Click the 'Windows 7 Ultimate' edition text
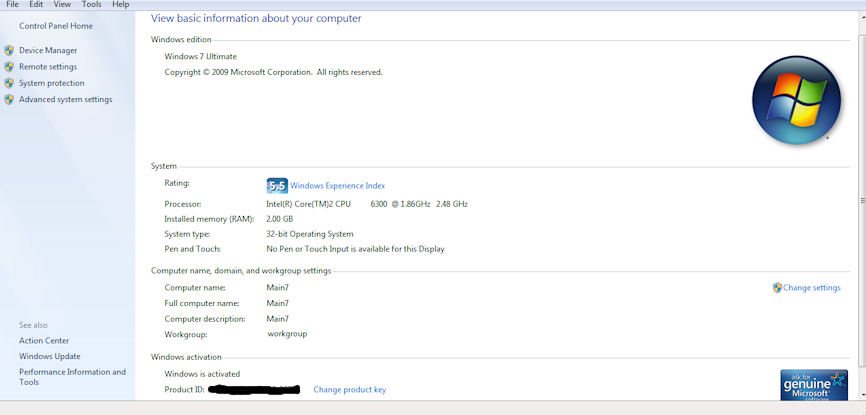The image size is (866, 415). (200, 56)
